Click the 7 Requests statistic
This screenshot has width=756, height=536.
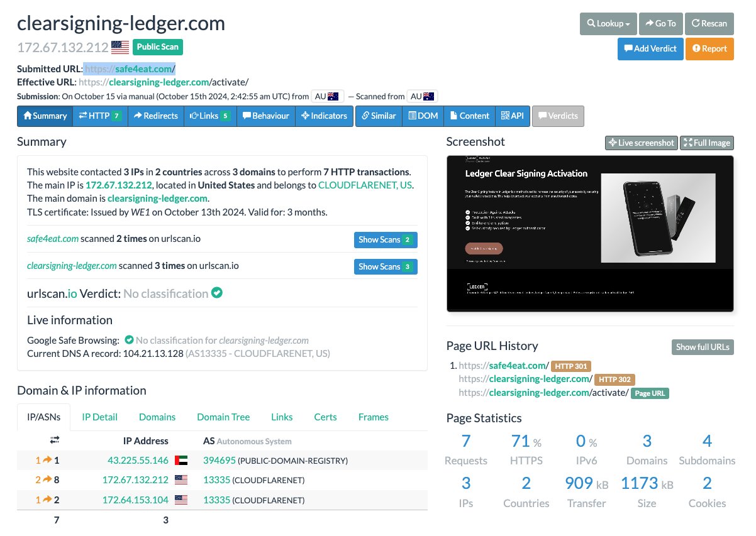click(x=466, y=450)
